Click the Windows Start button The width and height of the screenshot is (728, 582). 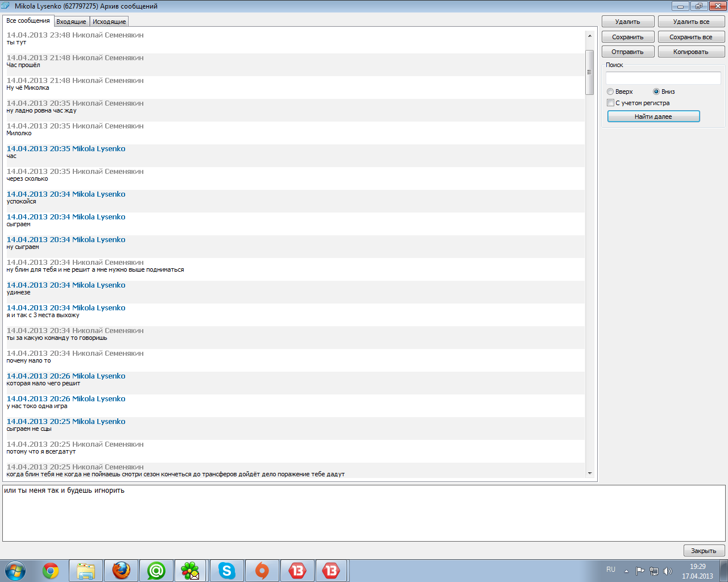pos(15,571)
